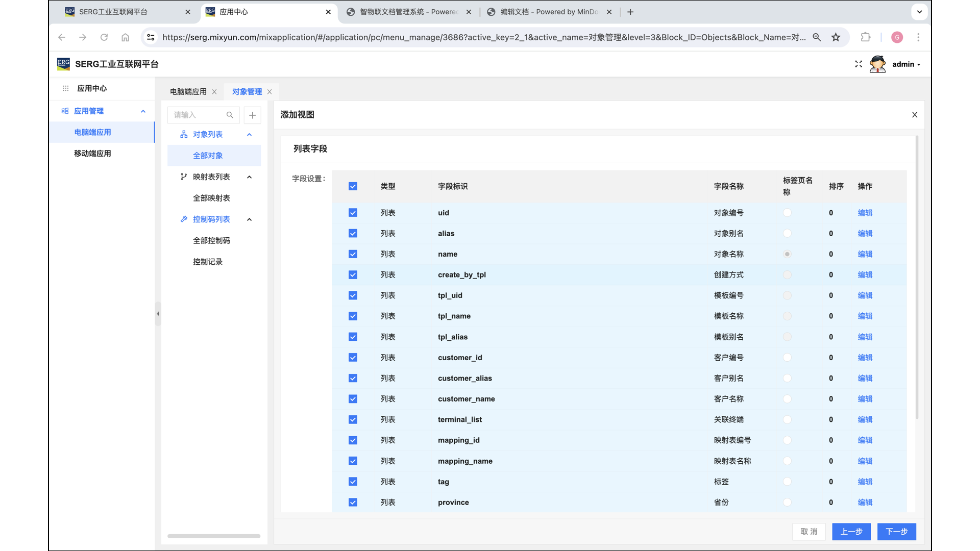Click the plus icon beside search box
The image size is (980, 551).
[252, 115]
